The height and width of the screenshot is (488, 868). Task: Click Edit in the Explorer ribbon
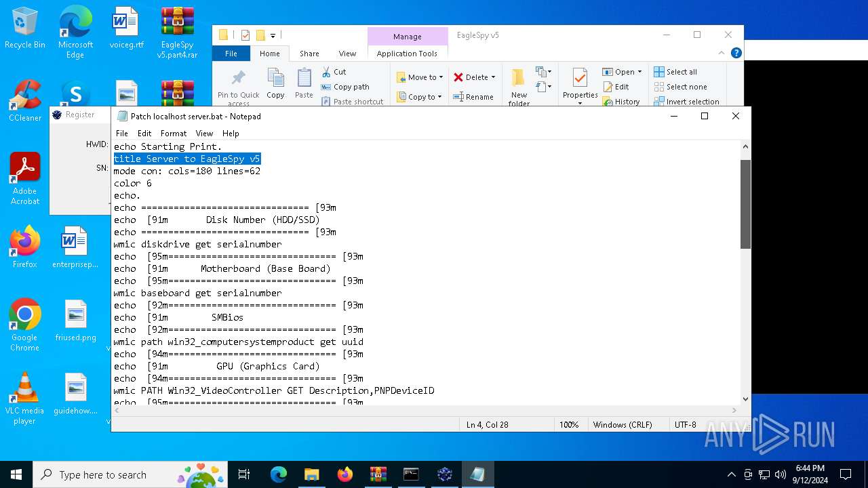point(616,87)
